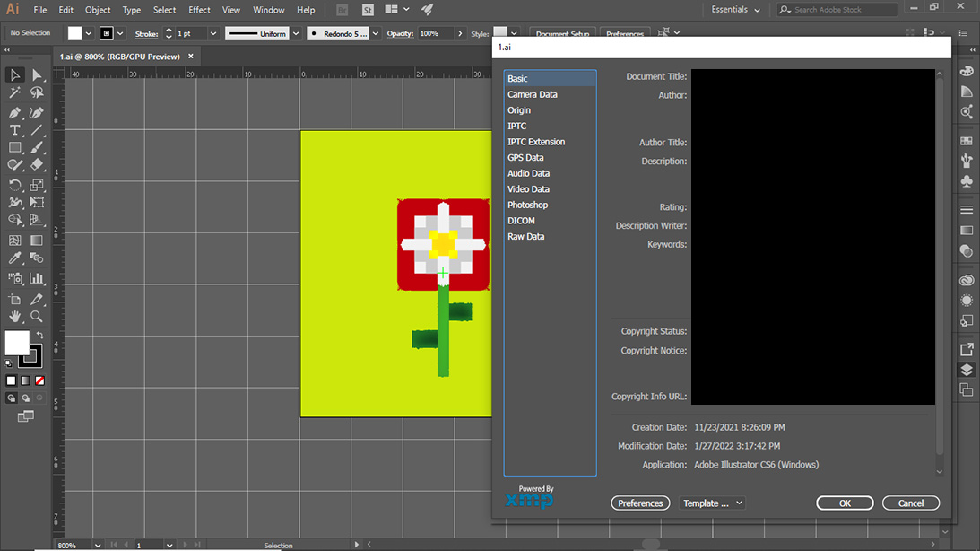
Task: Open the Swatches panel icon
Action: click(967, 141)
